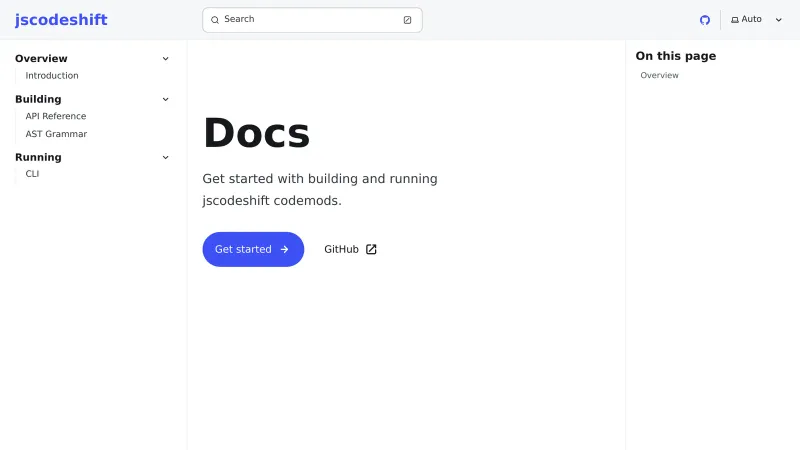This screenshot has height=450, width=800.
Task: Select CLI under Running
Action: point(33,174)
